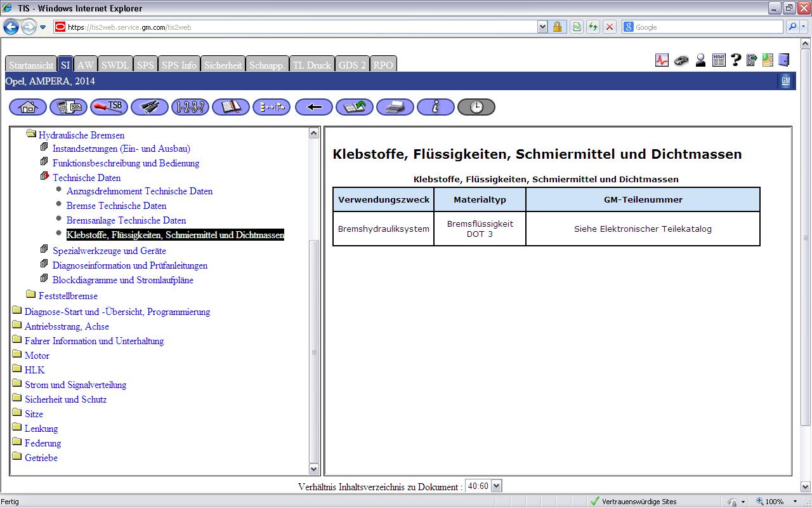
Task: Open the TSB screwdriver toolbar button
Action: pos(109,107)
